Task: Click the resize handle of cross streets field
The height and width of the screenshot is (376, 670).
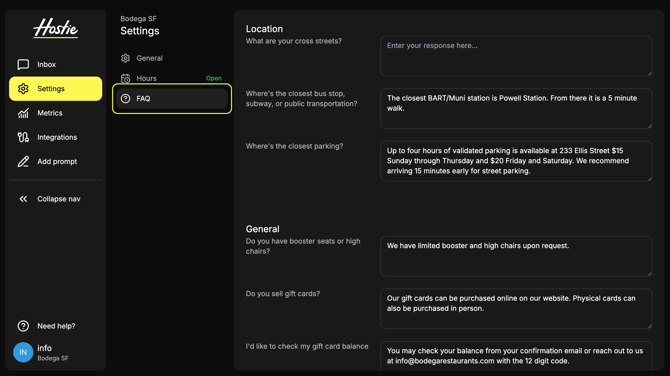Action: click(x=649, y=73)
